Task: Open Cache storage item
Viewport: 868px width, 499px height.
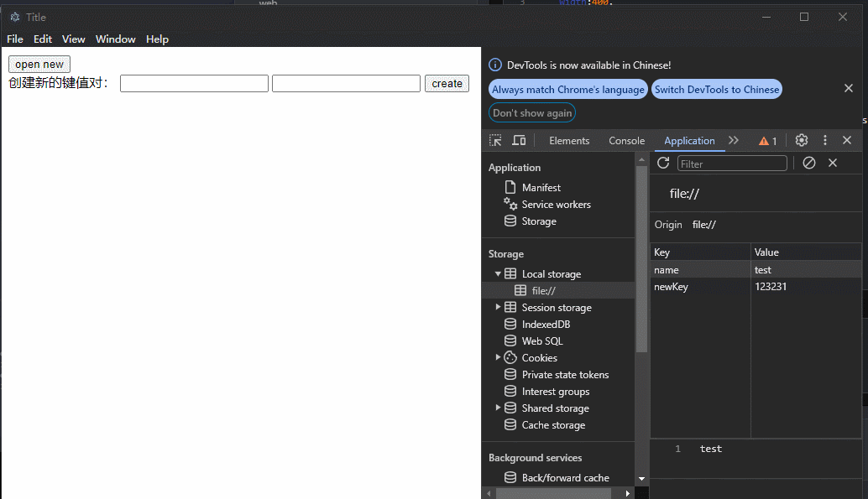Action: pos(553,425)
